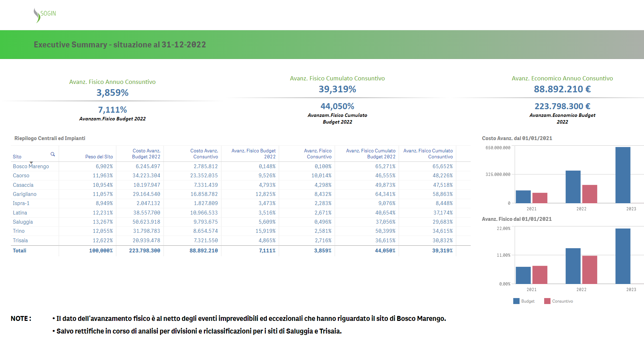Click the Totali row label
Screen dimensions: 644x343
point(20,251)
